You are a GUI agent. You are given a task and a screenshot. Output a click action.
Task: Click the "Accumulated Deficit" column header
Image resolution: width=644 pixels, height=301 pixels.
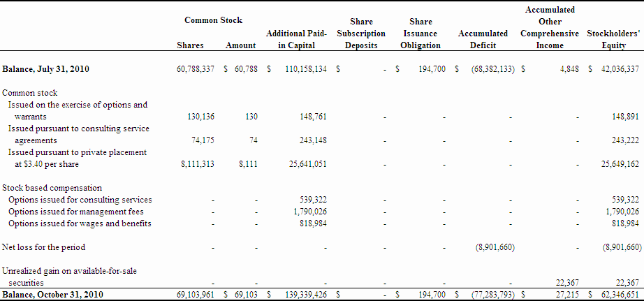coord(483,39)
